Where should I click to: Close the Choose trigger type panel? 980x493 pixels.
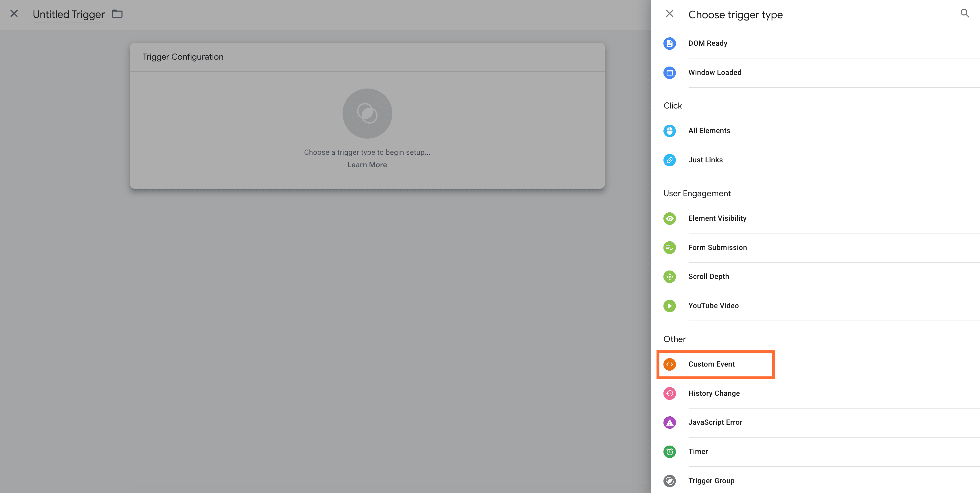coord(670,14)
